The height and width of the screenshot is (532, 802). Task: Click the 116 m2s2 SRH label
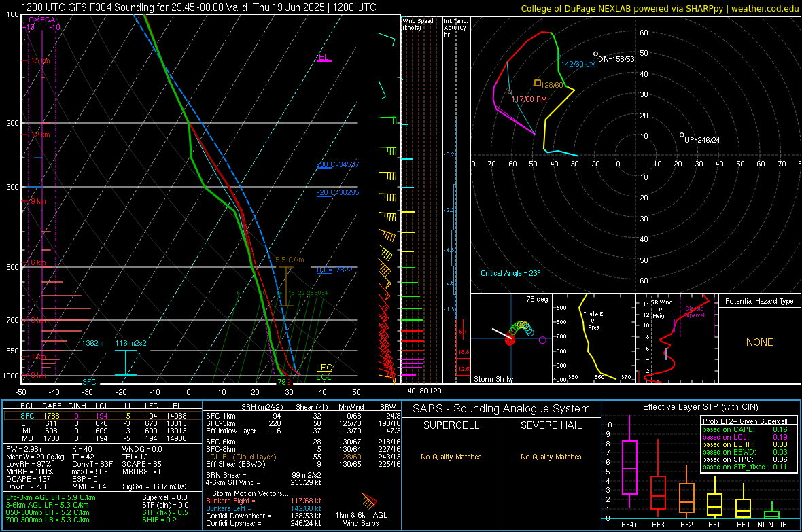tap(131, 343)
